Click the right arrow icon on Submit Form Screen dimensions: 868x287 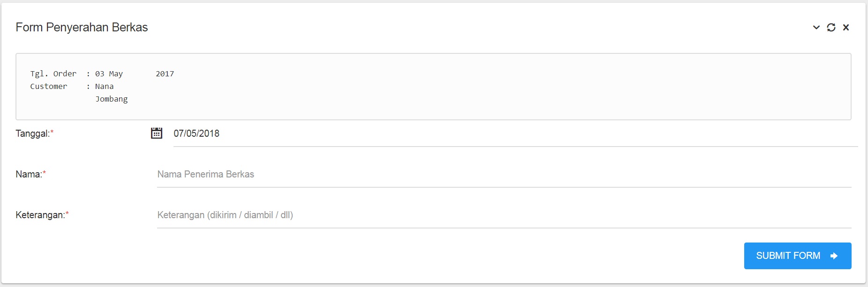click(834, 256)
